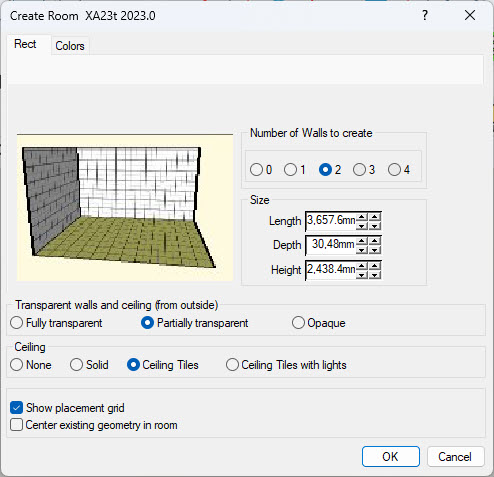Click the left down arrow of Height spinner
The image size is (494, 477).
(x=362, y=275)
